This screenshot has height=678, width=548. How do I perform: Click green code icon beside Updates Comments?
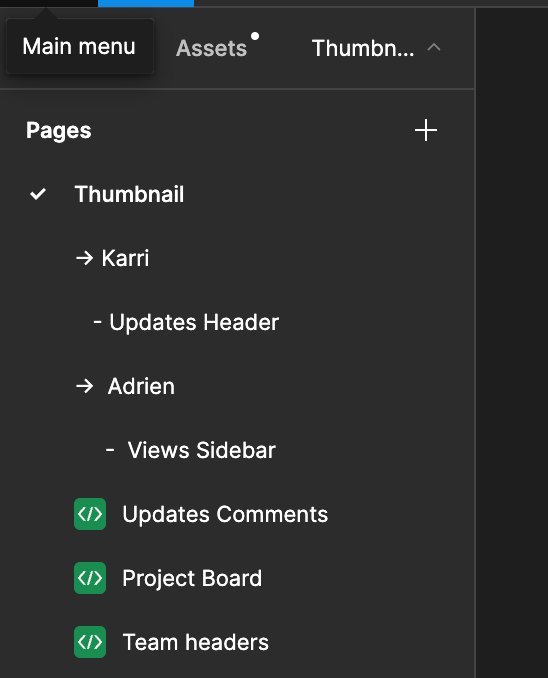pyautogui.click(x=90, y=514)
